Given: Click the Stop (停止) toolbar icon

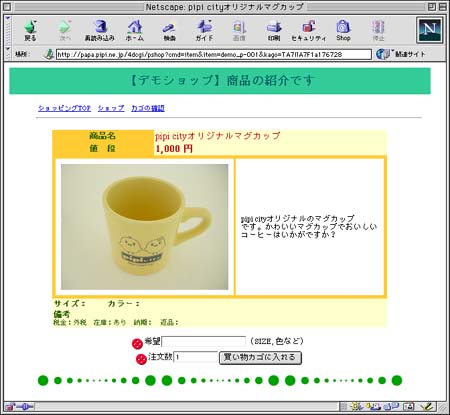Looking at the screenshot, I should click(378, 31).
